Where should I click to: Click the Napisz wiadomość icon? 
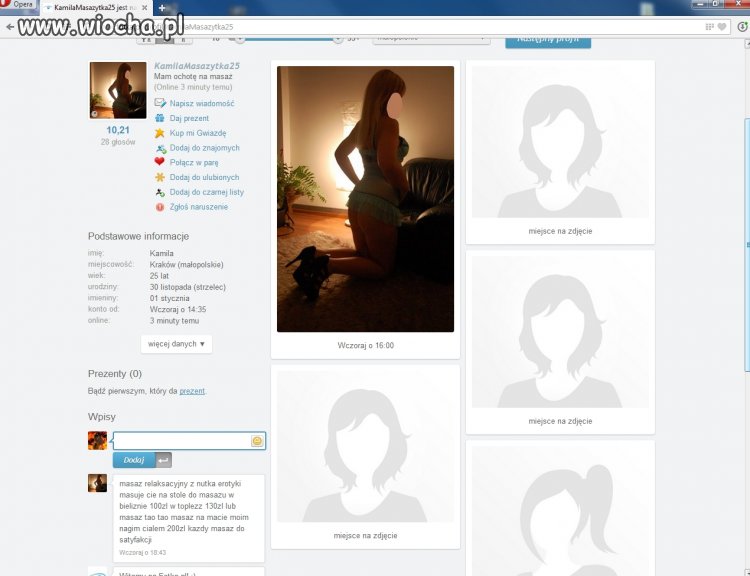160,103
